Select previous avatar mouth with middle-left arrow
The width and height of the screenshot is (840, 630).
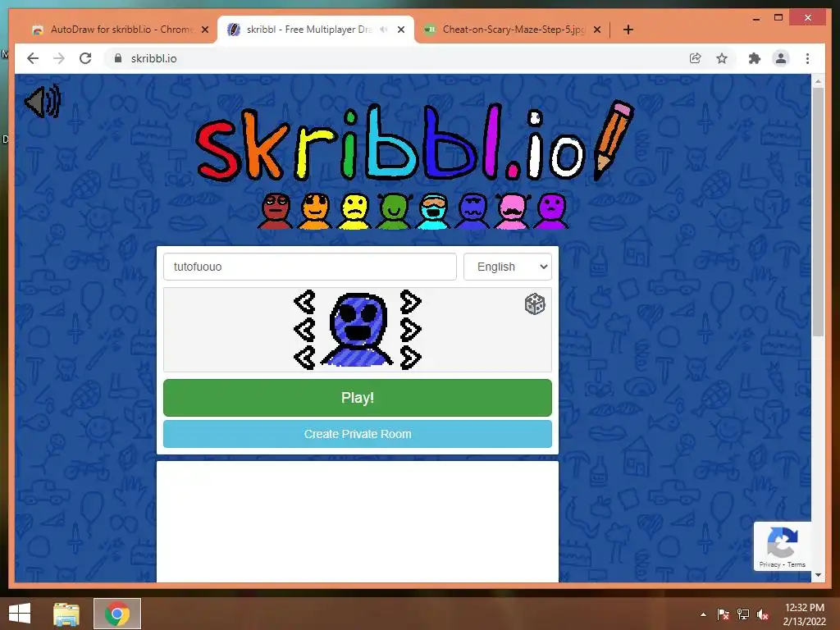tap(305, 330)
